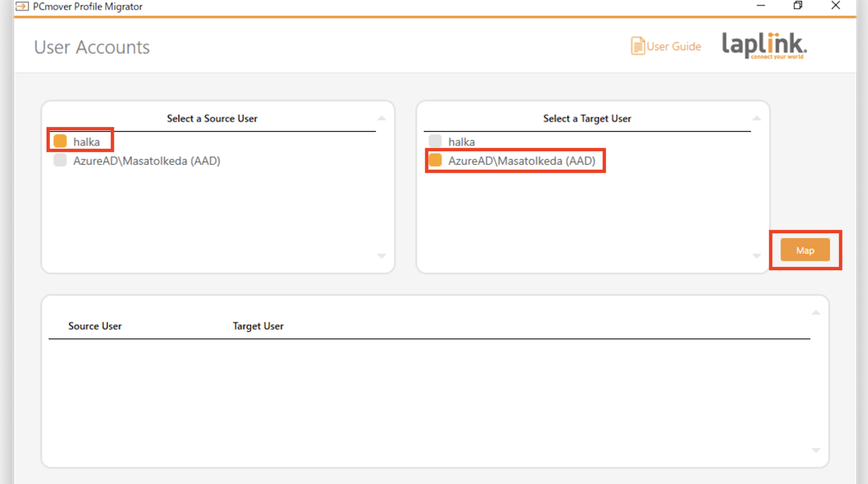Click the Select a Source User heading
The width and height of the screenshot is (868, 484).
[x=212, y=118]
